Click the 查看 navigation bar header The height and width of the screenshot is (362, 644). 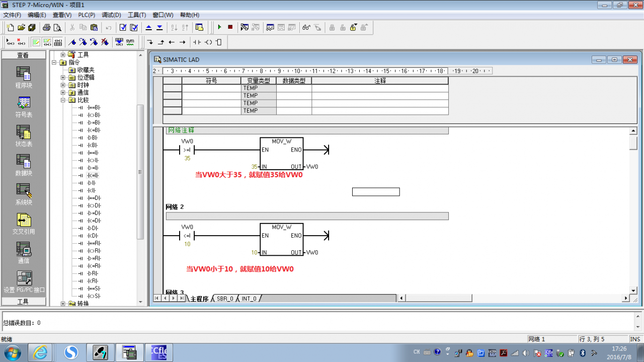tap(23, 55)
